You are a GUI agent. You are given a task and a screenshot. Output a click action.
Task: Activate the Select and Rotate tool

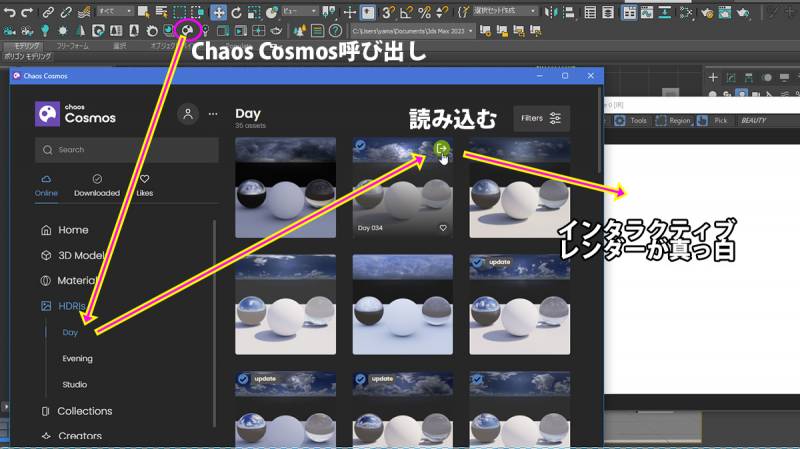click(236, 12)
